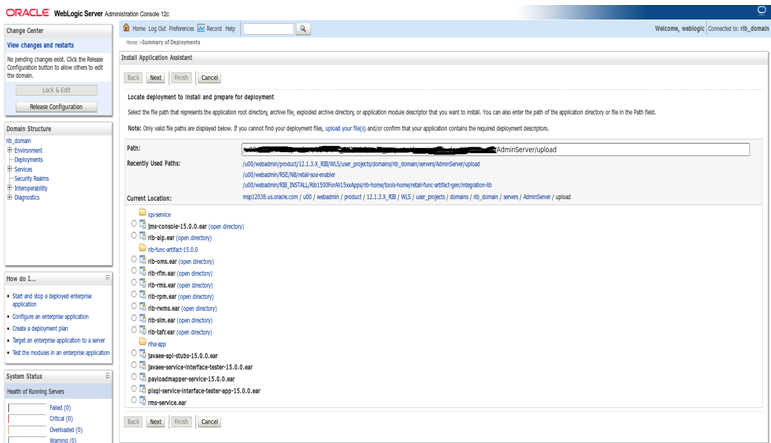The width and height of the screenshot is (771, 443).
Task: Click View changes and restarts link
Action: (x=40, y=45)
